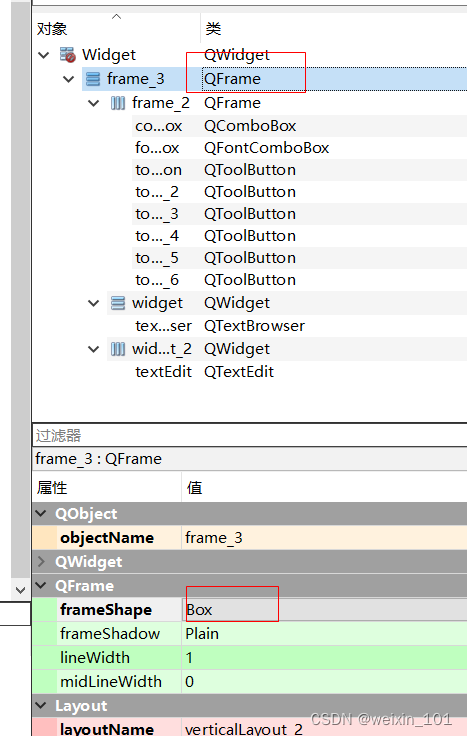Sort by the 对象 column header

click(116, 29)
